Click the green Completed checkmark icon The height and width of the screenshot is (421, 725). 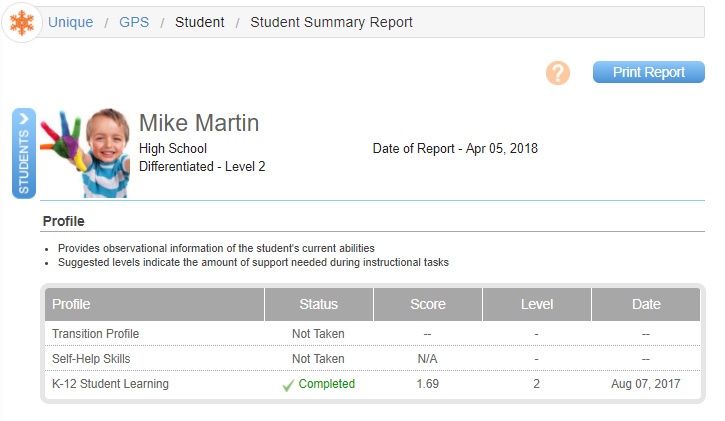click(x=288, y=385)
